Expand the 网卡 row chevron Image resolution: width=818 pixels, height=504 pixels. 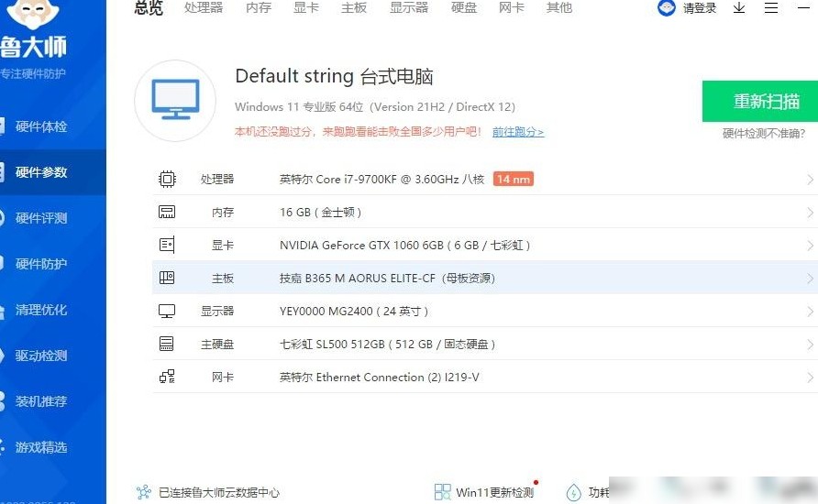coord(810,378)
